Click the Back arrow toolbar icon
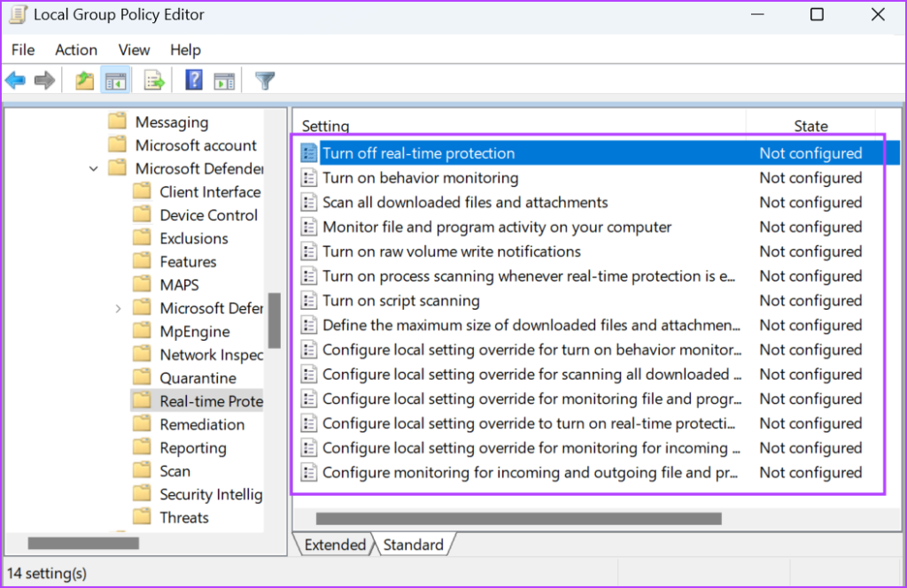This screenshot has width=907, height=588. pyautogui.click(x=16, y=81)
